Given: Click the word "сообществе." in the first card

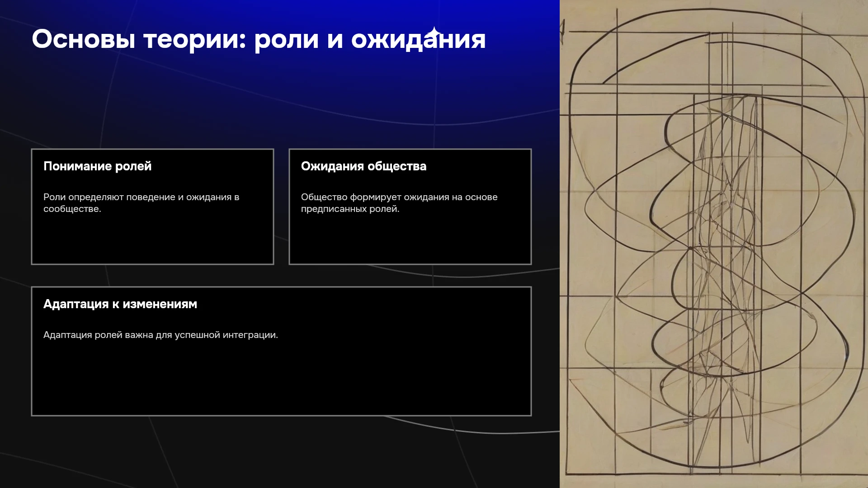Looking at the screenshot, I should pos(72,209).
